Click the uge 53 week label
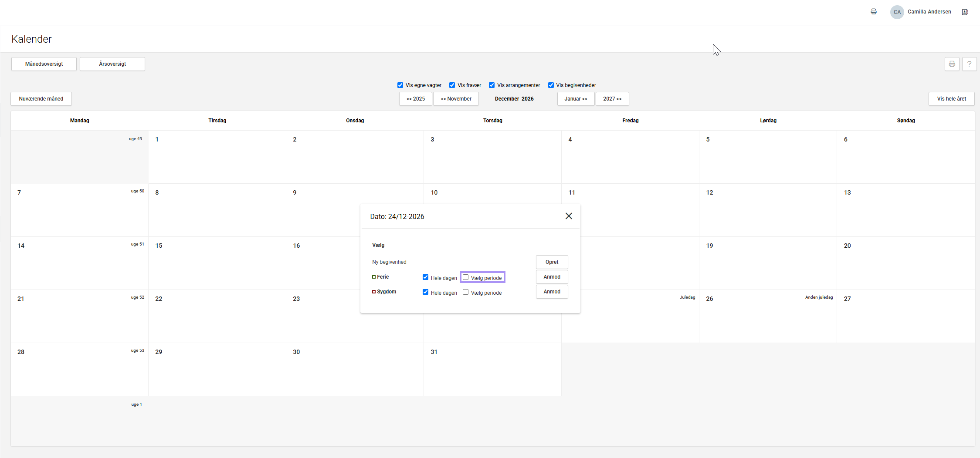The height and width of the screenshot is (458, 980). point(138,350)
